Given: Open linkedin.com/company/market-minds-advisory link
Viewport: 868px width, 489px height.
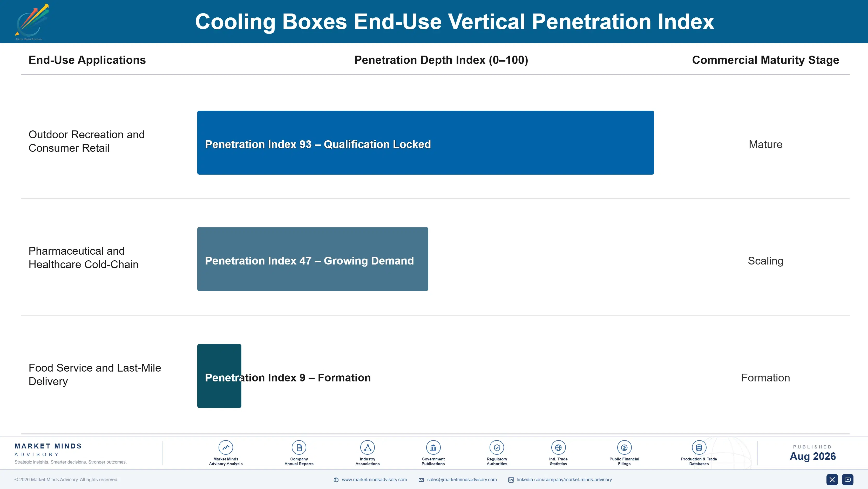Looking at the screenshot, I should 564,480.
